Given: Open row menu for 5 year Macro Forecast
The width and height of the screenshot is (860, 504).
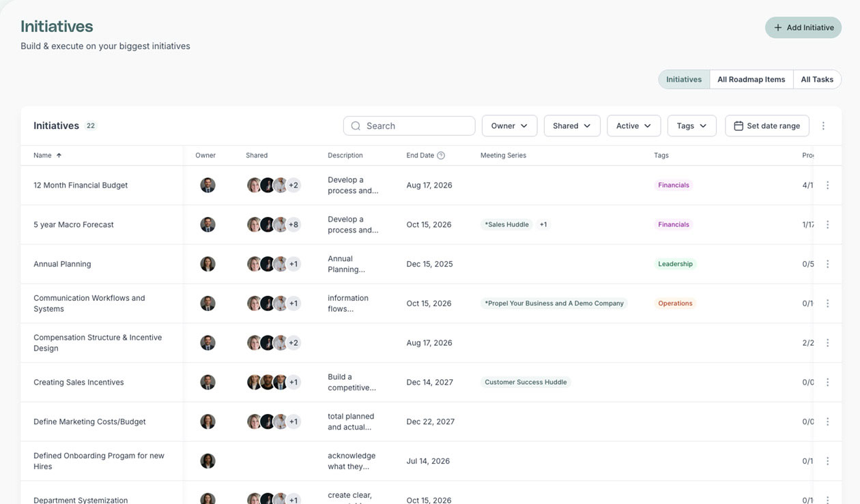Looking at the screenshot, I should click(827, 224).
